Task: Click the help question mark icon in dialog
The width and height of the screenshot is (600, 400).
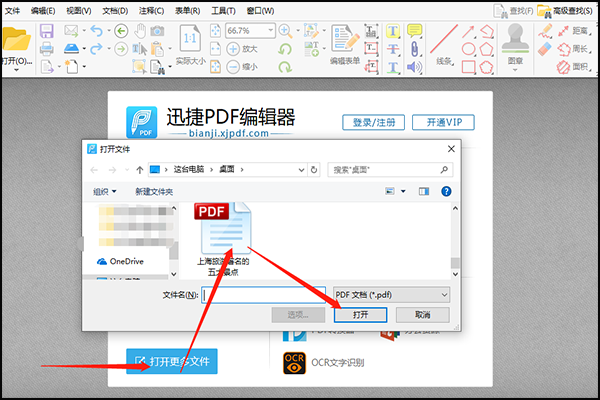Action: click(446, 191)
